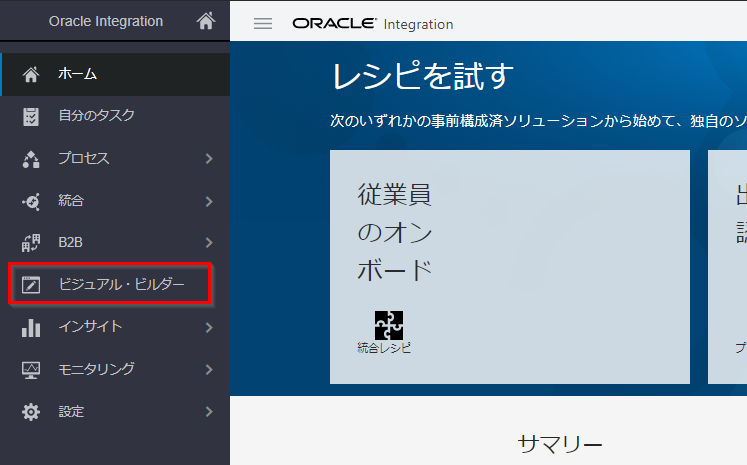747x465 pixels.
Task: Expand the B2B submenu chevron
Action: coord(209,243)
